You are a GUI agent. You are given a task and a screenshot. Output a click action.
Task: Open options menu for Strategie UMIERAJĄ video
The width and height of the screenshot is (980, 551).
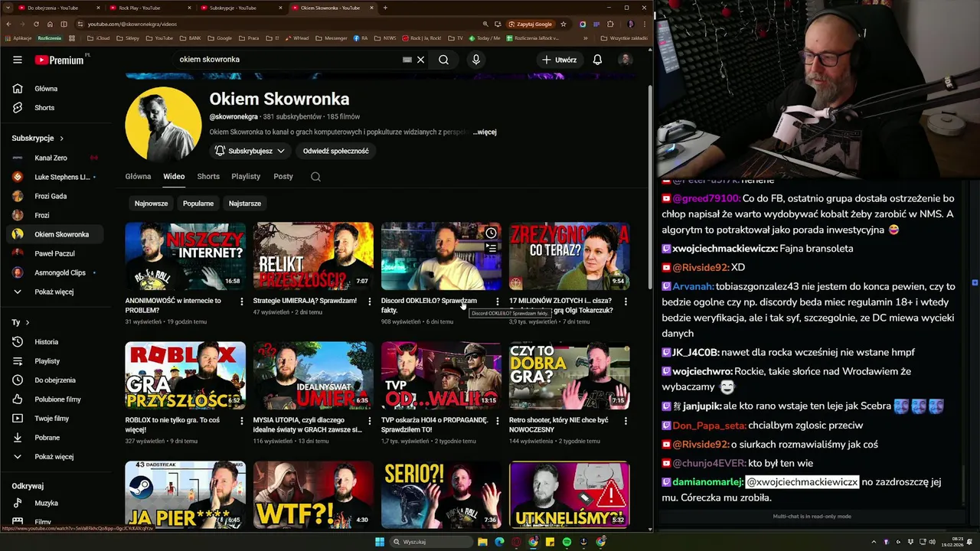[370, 302]
